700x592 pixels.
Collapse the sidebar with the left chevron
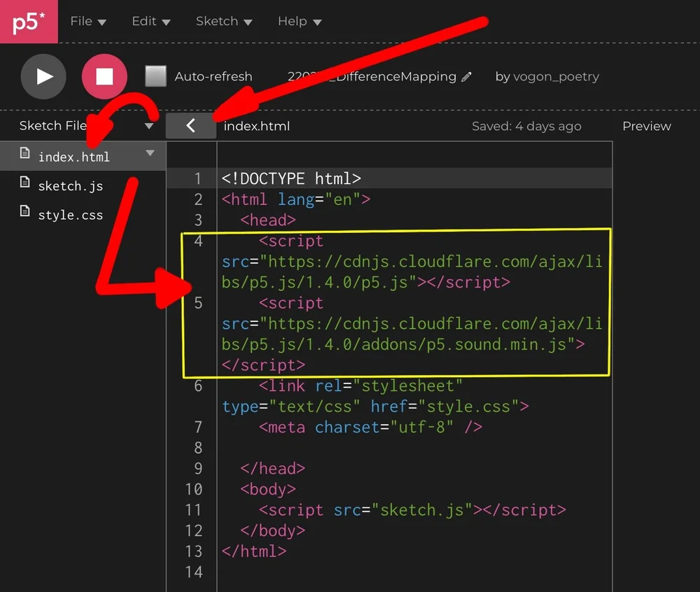coord(191,125)
